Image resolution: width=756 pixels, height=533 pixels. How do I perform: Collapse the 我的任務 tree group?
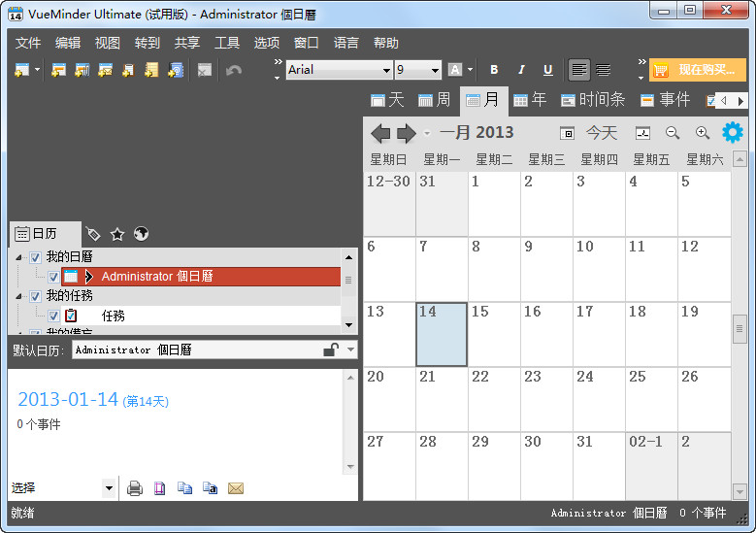pyautogui.click(x=18, y=296)
